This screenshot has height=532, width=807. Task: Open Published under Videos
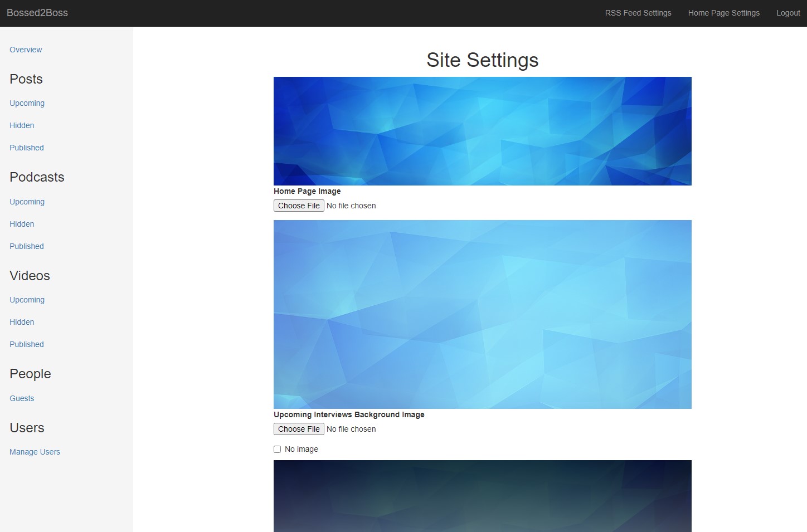(x=27, y=344)
